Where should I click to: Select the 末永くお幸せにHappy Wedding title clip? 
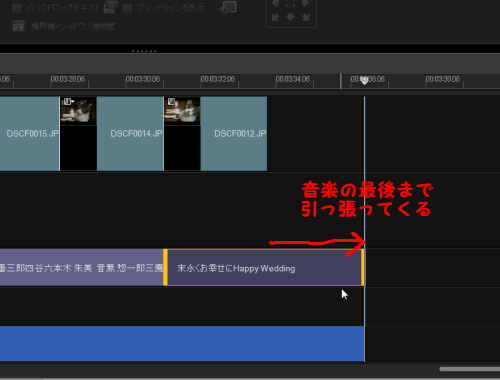[x=264, y=267]
